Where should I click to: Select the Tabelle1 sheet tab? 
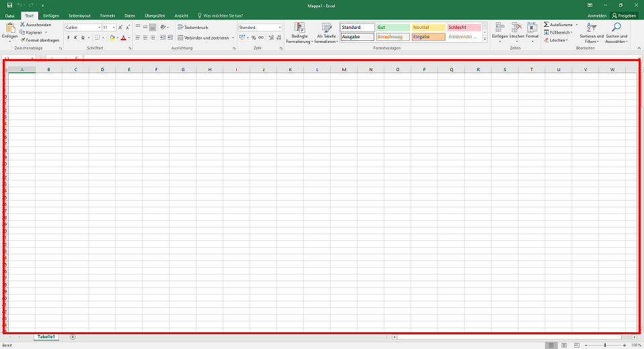click(x=46, y=337)
